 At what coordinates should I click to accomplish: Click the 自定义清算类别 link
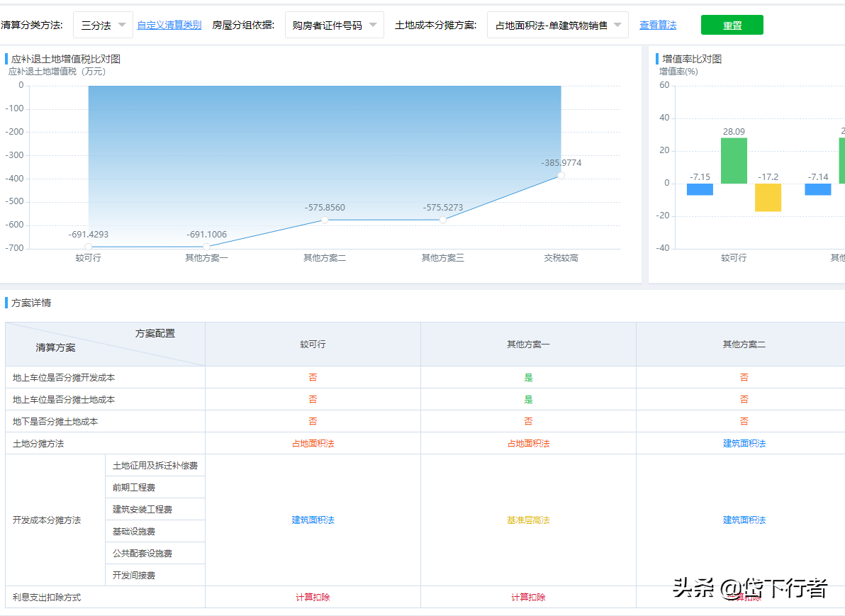[x=169, y=23]
